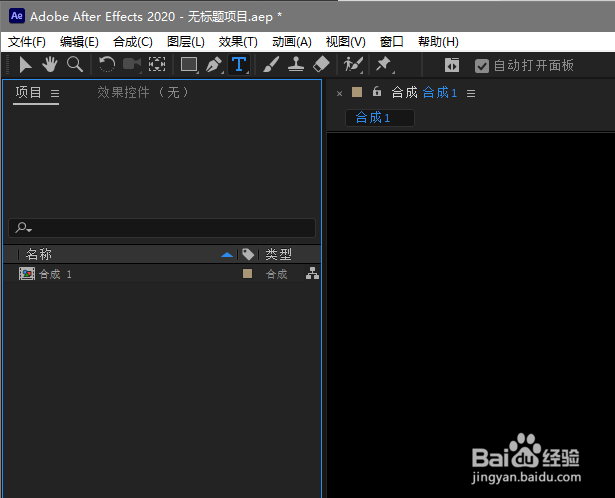Select the Puppet Pin tool
Viewport: 615px width, 498px height.
(384, 64)
